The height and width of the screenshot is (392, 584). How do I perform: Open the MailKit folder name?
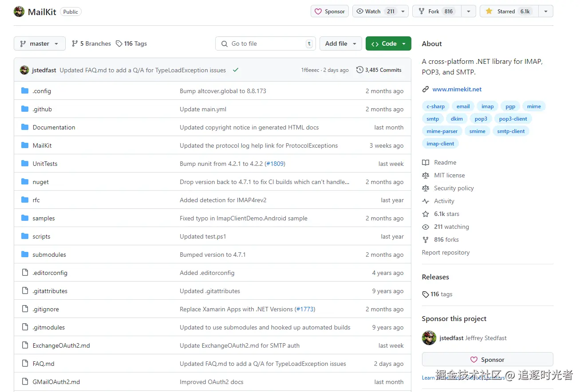pyautogui.click(x=42, y=145)
